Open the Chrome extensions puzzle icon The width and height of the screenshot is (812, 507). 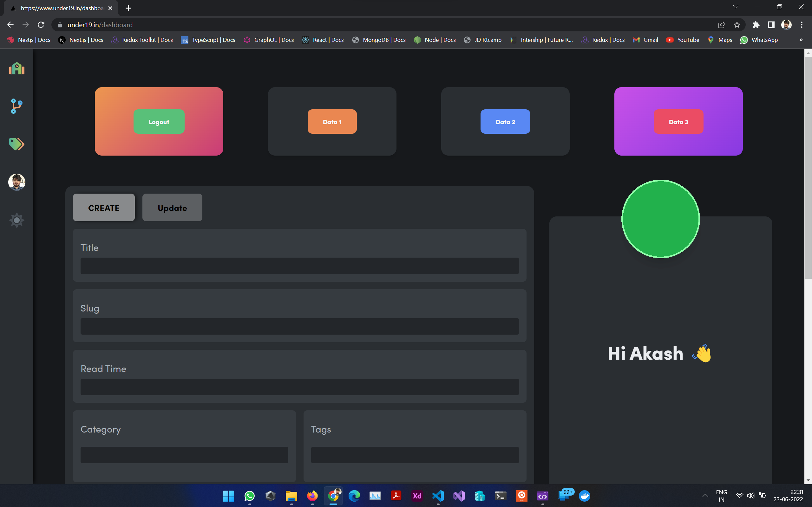[756, 25]
